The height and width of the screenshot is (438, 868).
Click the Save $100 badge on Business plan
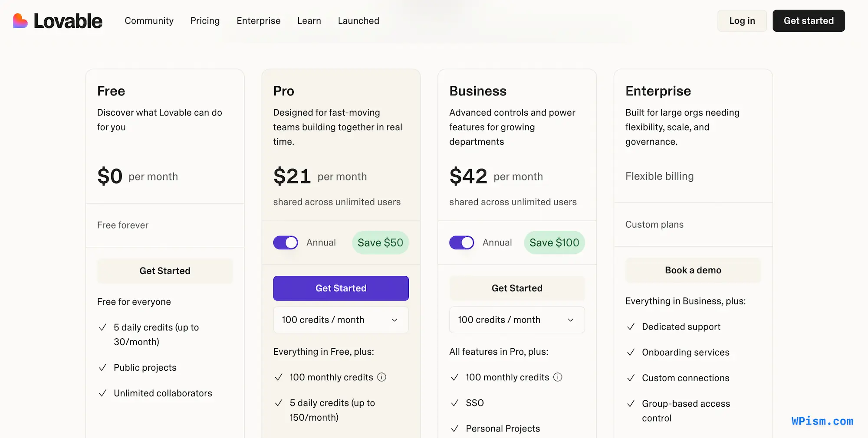[x=554, y=242]
